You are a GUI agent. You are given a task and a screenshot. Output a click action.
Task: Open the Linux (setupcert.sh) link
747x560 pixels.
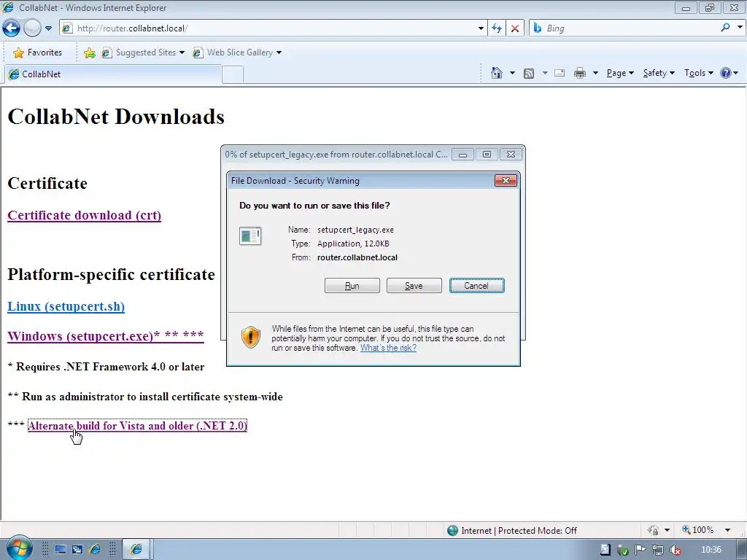coord(66,306)
